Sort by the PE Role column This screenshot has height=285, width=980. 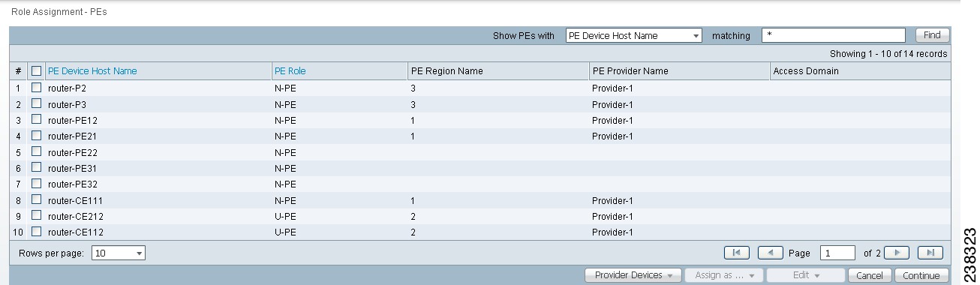pyautogui.click(x=290, y=71)
